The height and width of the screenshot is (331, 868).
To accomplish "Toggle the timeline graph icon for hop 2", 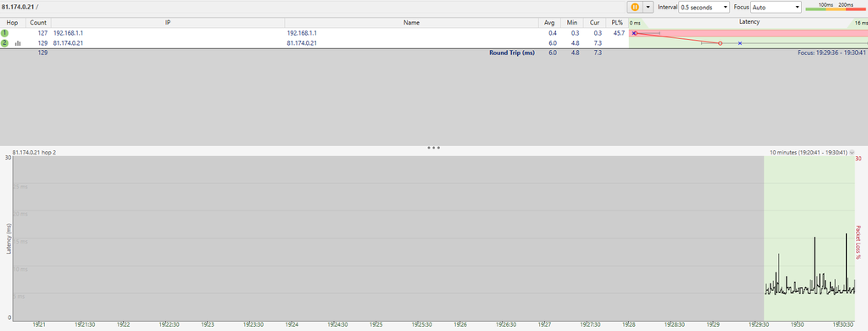I will tap(18, 42).
